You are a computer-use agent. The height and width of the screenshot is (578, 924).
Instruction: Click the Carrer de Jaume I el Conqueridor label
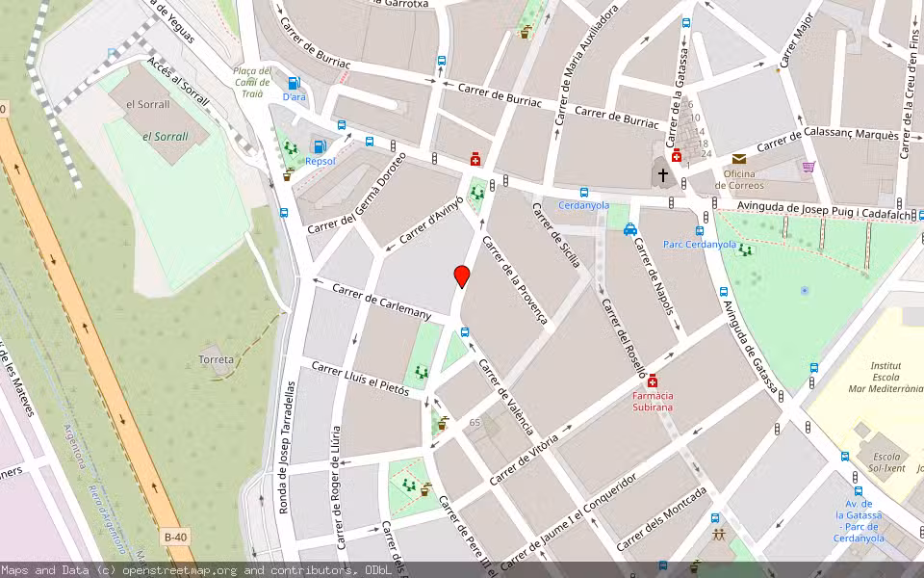pos(569,522)
